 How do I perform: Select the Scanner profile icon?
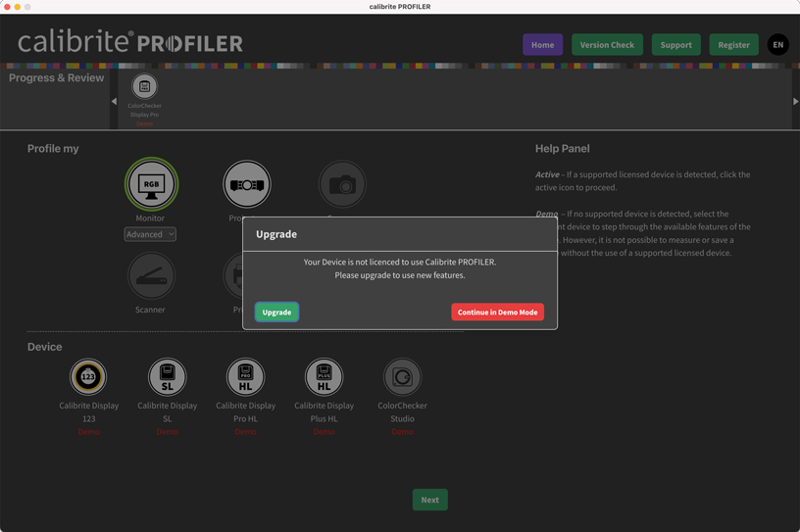pos(150,277)
